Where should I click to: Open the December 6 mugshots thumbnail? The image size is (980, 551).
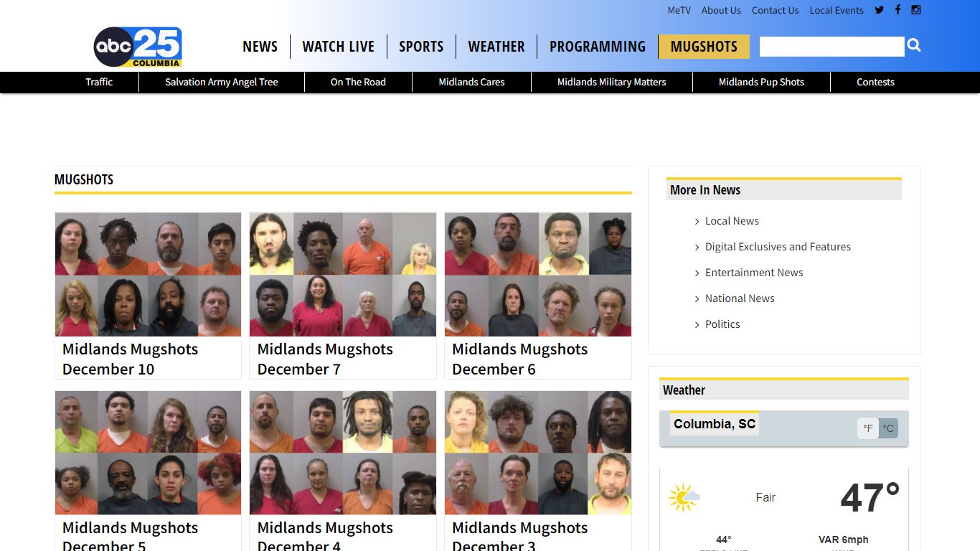538,274
